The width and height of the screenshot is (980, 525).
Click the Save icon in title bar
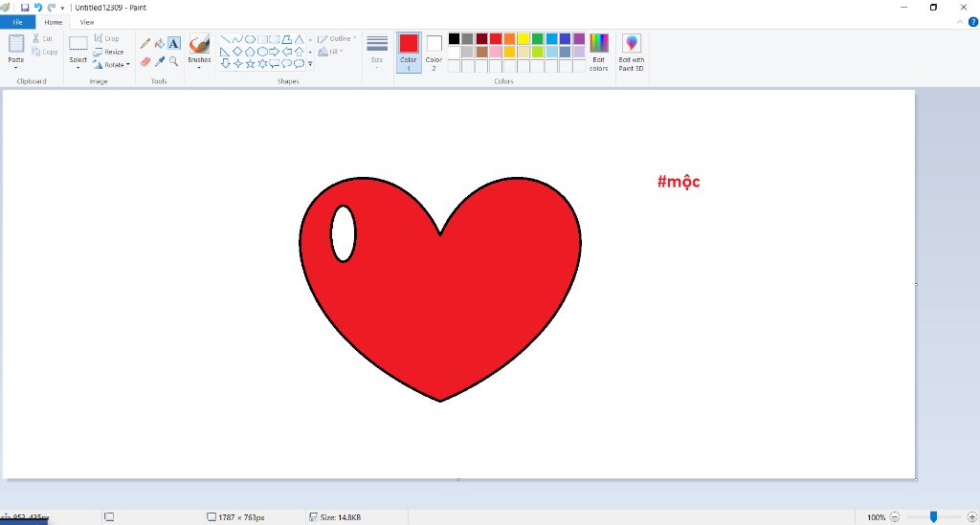[25, 8]
